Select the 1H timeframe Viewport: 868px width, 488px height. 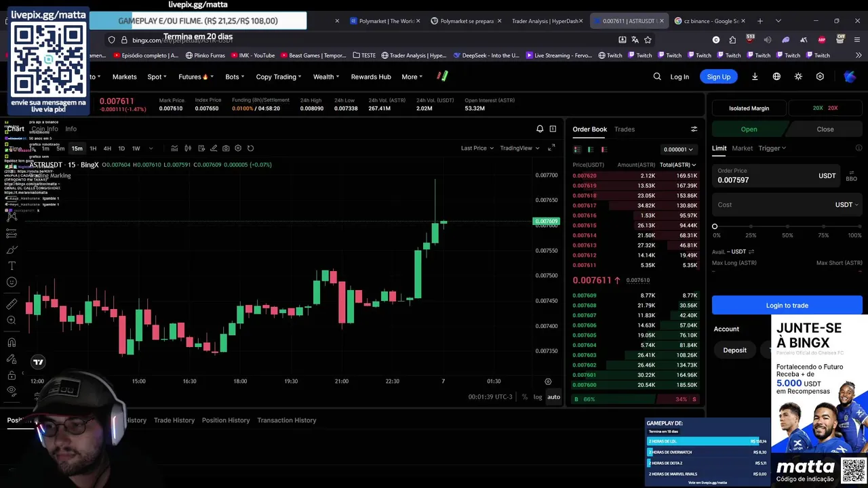coord(93,148)
